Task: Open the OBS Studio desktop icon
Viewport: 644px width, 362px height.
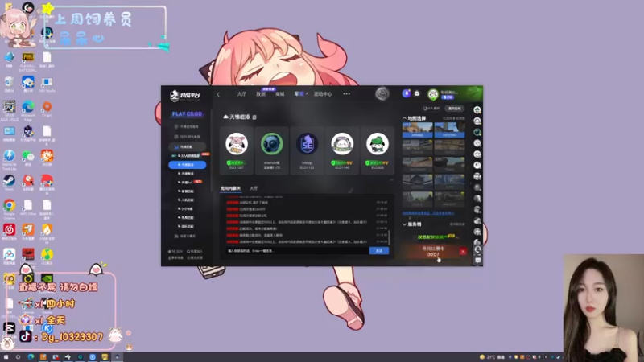Action: click(x=47, y=84)
